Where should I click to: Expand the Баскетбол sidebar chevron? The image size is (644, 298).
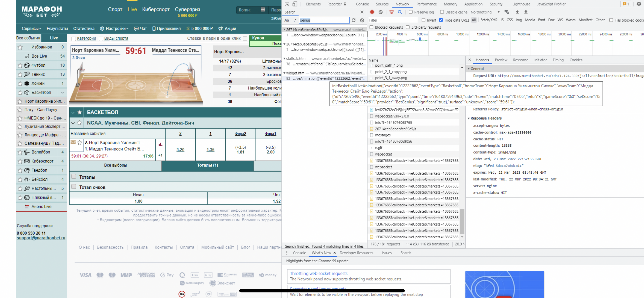coord(62,93)
